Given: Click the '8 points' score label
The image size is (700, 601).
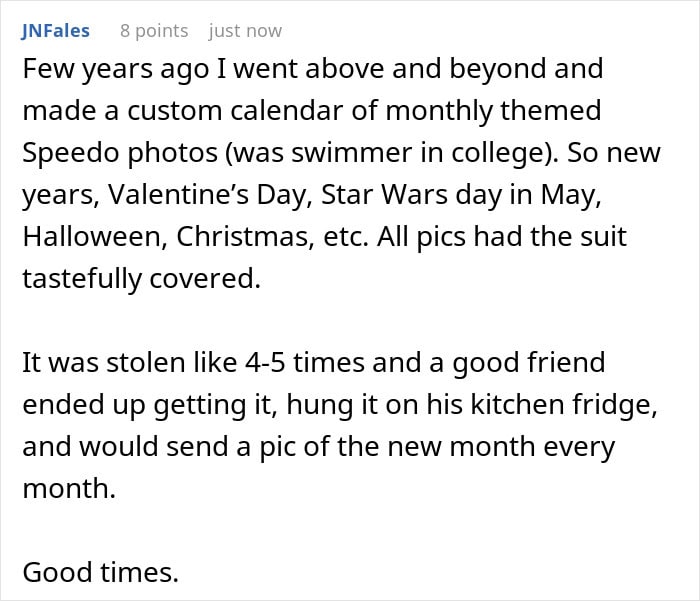Looking at the screenshot, I should point(154,31).
